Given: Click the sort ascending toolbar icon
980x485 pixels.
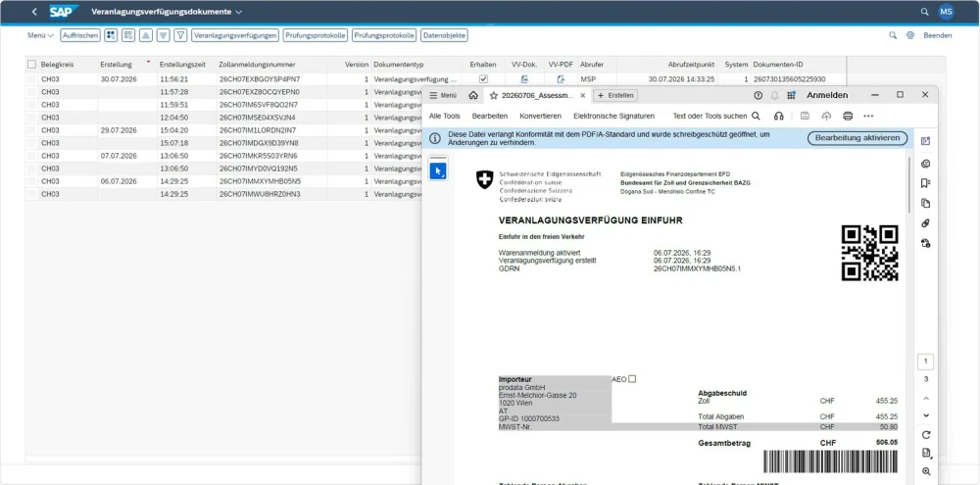Looking at the screenshot, I should 146,35.
